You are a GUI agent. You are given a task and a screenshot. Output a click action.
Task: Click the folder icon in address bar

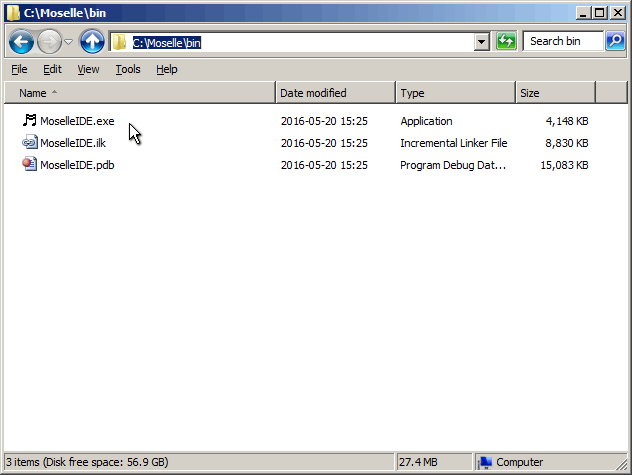click(x=119, y=42)
